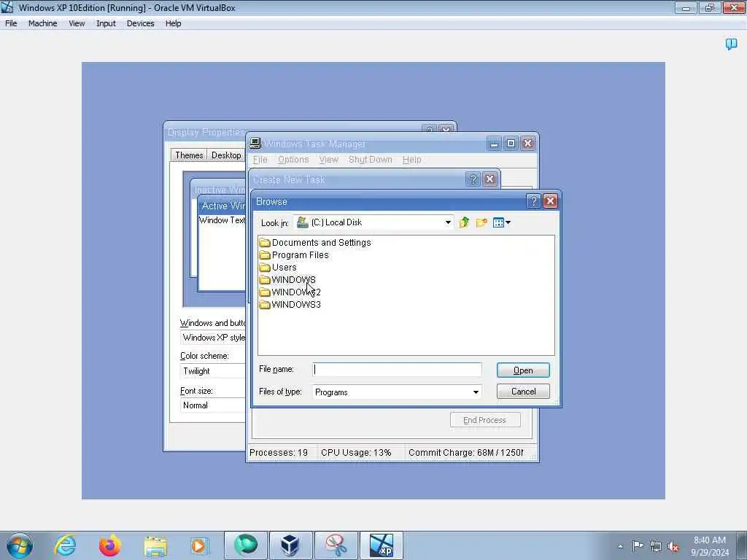Open VirtualBox Devices menu

click(x=140, y=23)
